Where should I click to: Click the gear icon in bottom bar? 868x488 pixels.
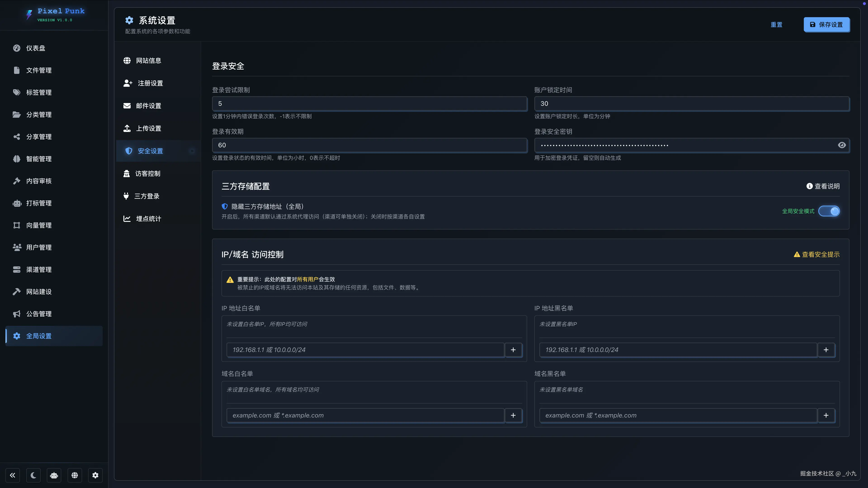pyautogui.click(x=95, y=475)
